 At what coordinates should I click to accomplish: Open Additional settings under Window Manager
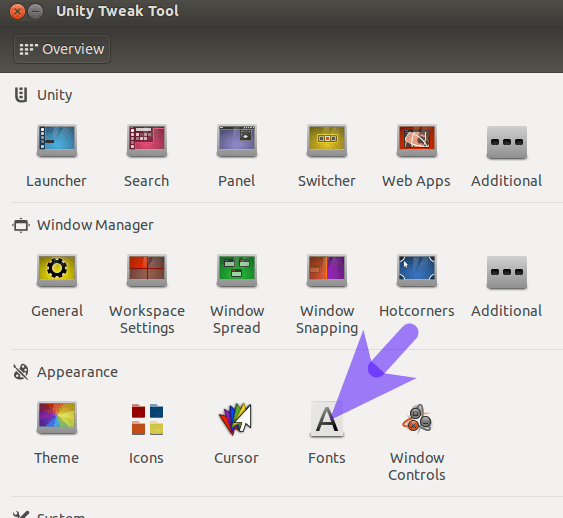pyautogui.click(x=507, y=272)
